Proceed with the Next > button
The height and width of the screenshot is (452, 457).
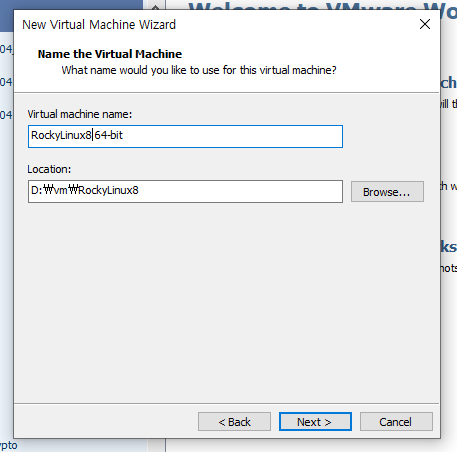(x=315, y=422)
